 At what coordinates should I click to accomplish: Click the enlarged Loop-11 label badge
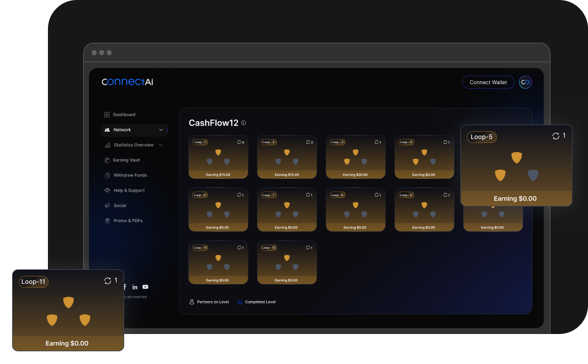(x=34, y=282)
